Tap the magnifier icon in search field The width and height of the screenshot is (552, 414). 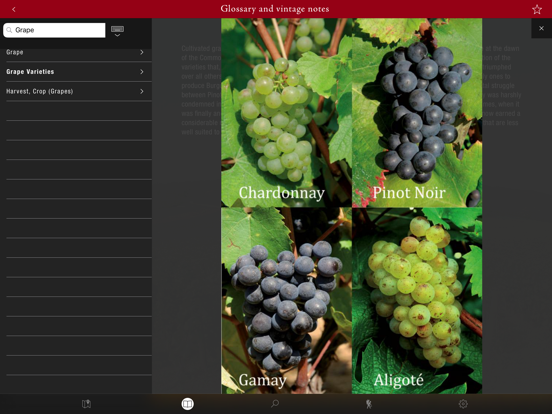pos(10,30)
